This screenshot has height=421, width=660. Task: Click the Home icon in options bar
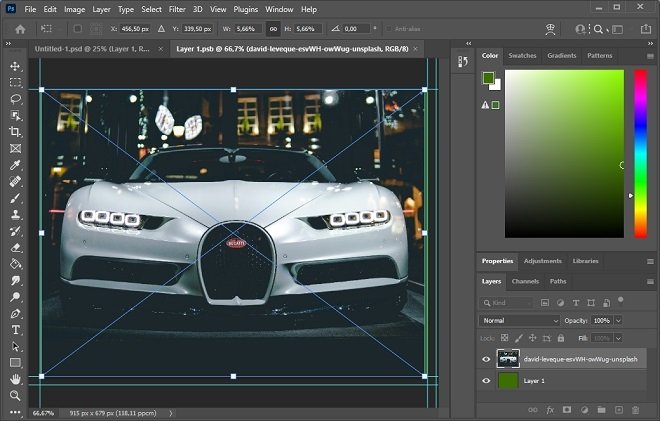tap(20, 29)
